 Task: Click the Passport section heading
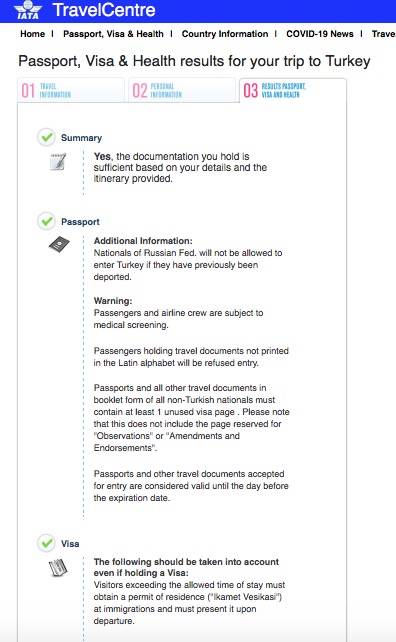(x=80, y=222)
